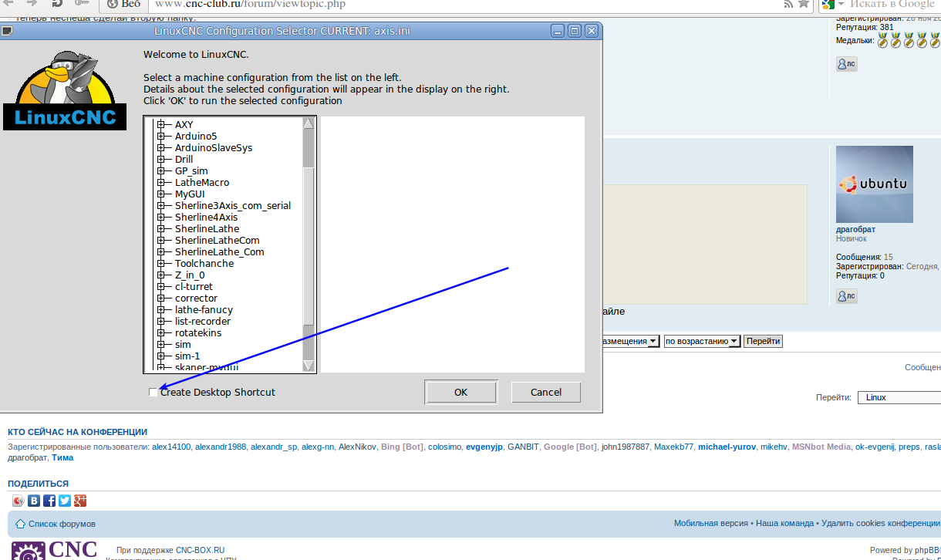Screen dimensions: 941x560
Task: Enable Create Desktop Shortcut checkbox
Action: click(x=153, y=392)
